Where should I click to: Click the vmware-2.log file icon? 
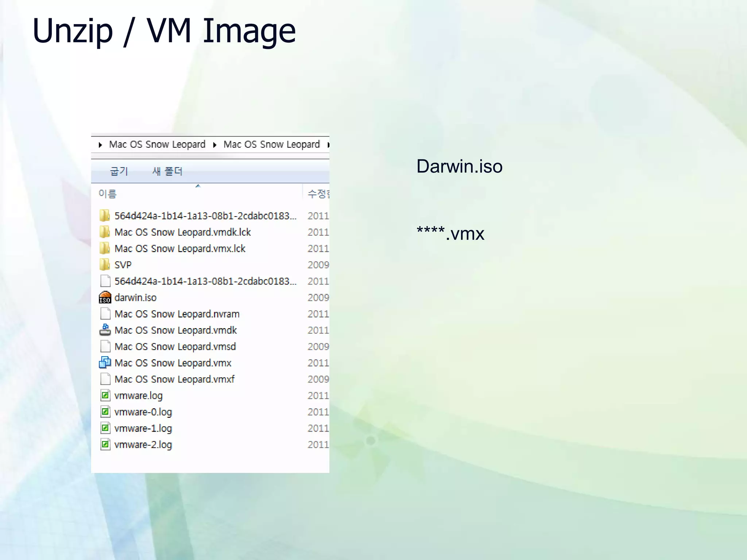click(105, 444)
